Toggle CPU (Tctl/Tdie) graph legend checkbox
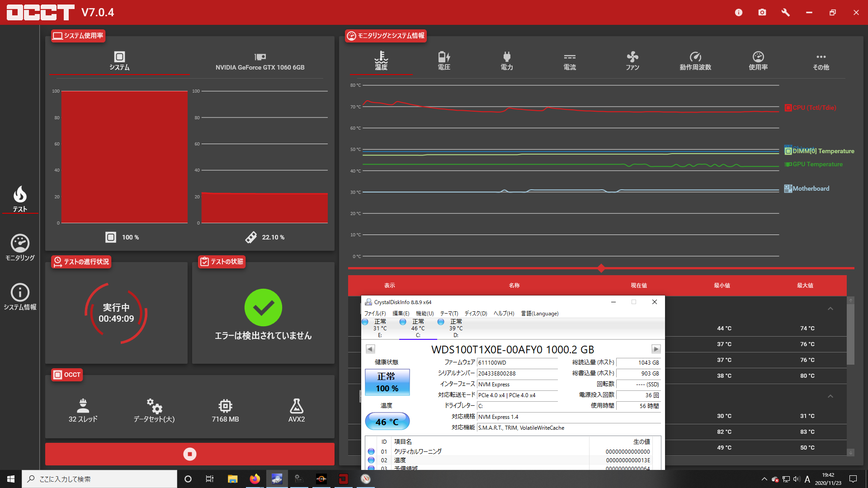The image size is (868, 488). point(788,108)
